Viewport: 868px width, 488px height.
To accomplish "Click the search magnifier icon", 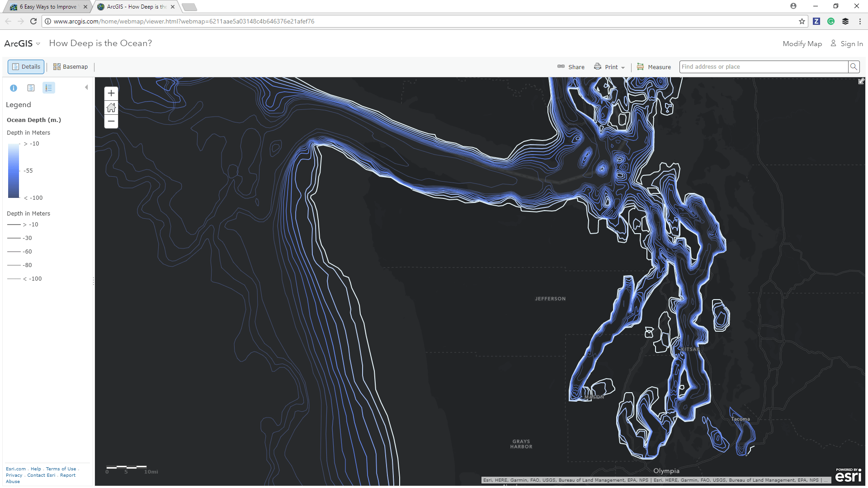I will pyautogui.click(x=854, y=66).
